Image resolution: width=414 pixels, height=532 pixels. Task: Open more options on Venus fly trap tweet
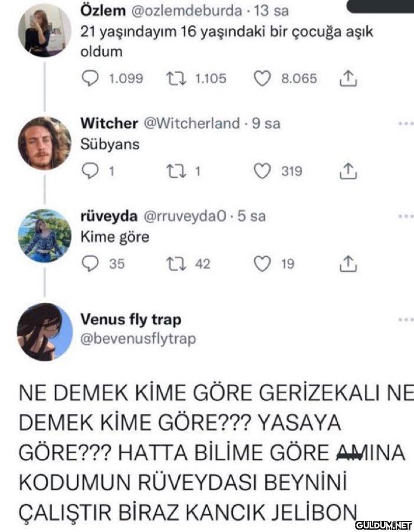tap(406, 319)
